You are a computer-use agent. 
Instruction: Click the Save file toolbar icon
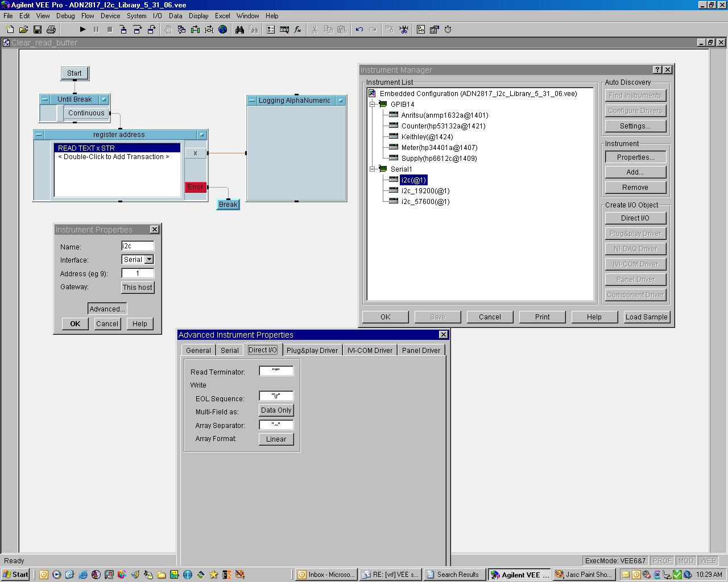(x=38, y=30)
